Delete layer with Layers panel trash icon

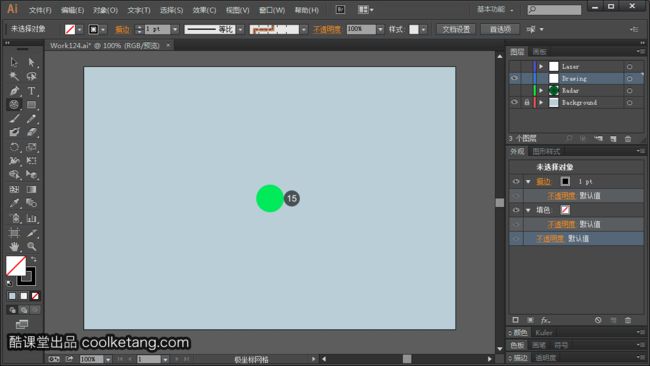pos(628,139)
